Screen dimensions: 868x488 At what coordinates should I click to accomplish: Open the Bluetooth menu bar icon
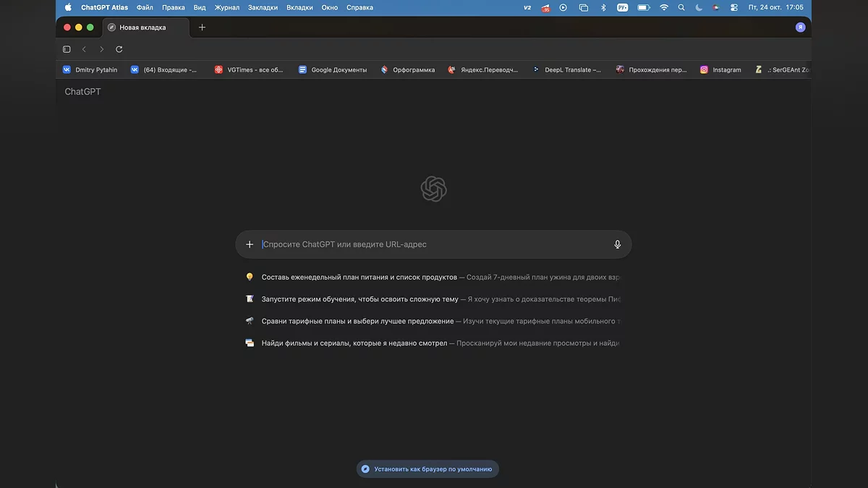point(603,7)
